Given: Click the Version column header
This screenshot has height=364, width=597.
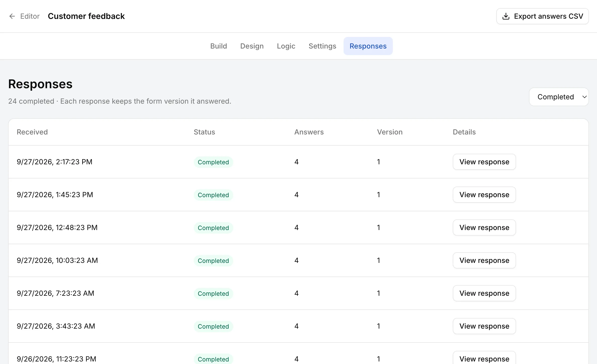Looking at the screenshot, I should (x=390, y=132).
